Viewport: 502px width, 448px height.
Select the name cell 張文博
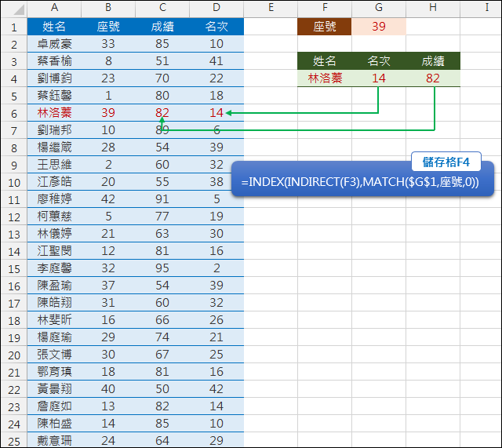54,355
